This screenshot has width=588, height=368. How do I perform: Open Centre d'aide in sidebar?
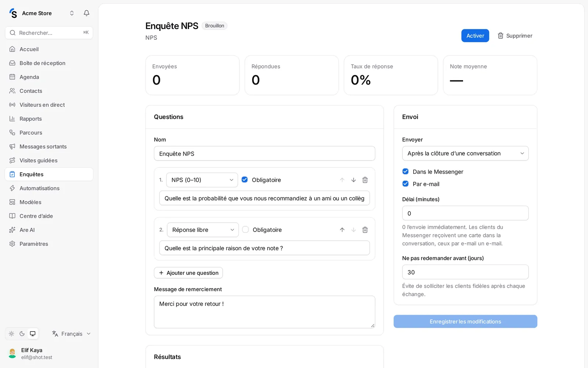[49, 216]
